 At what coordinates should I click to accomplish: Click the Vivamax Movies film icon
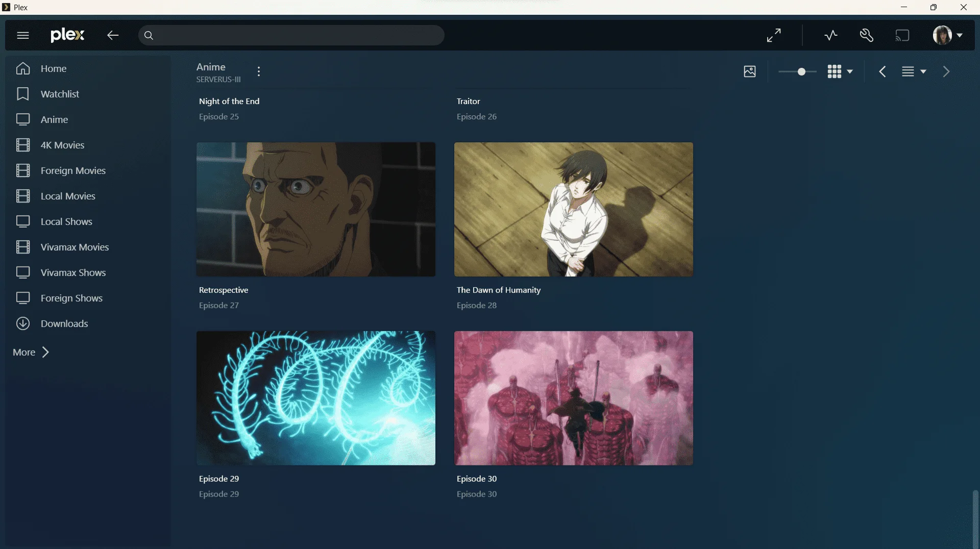[x=23, y=247]
